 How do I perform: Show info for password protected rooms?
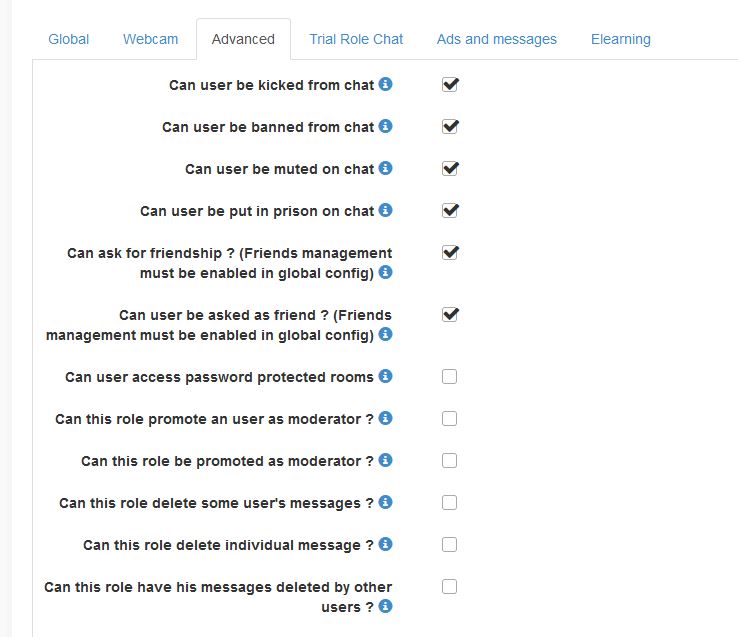click(386, 377)
